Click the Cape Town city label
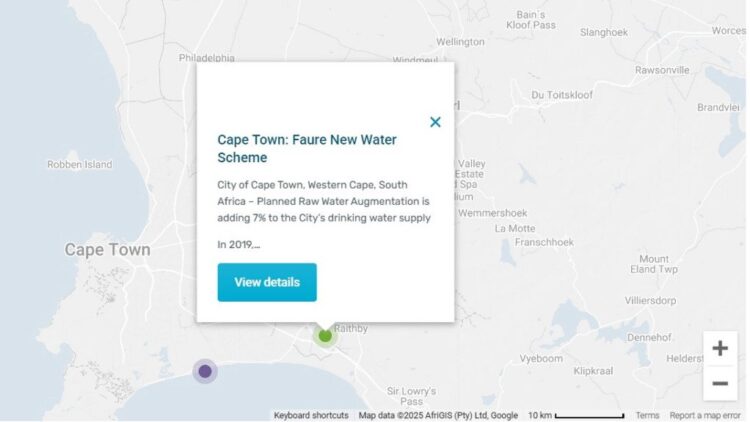This screenshot has width=750, height=422. coord(108,250)
